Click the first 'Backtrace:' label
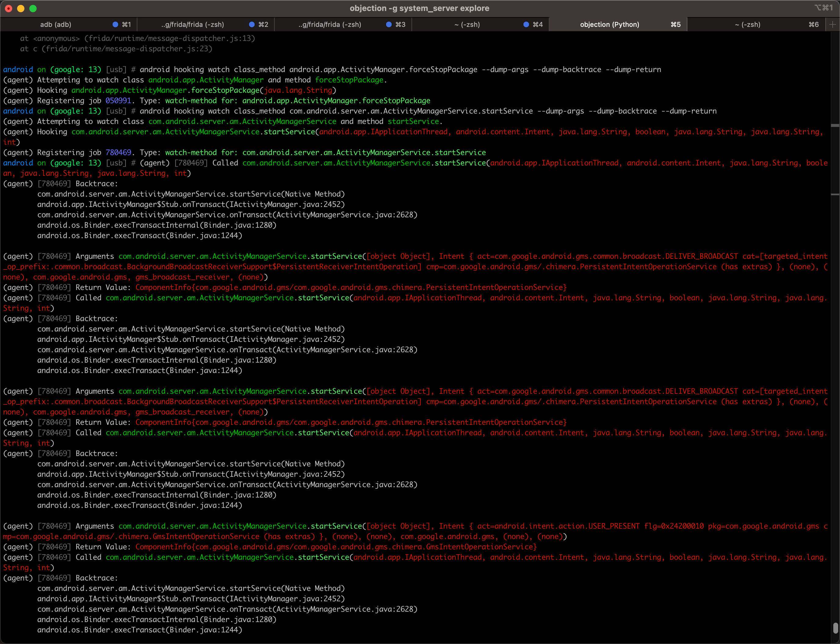Image resolution: width=840 pixels, height=644 pixels. pos(97,184)
